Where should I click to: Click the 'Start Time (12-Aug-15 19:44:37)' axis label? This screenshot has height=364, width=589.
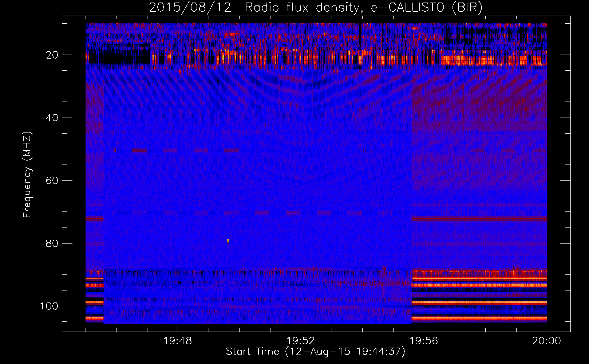pyautogui.click(x=316, y=352)
